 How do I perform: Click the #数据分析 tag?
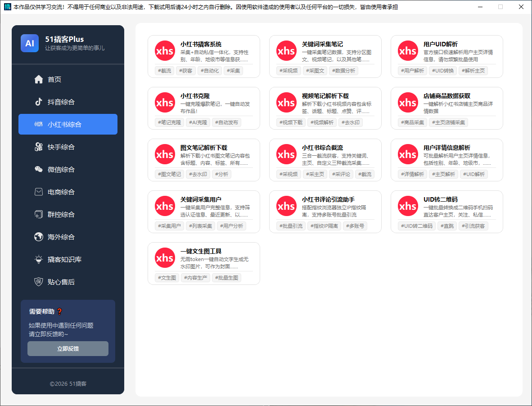pos(343,71)
